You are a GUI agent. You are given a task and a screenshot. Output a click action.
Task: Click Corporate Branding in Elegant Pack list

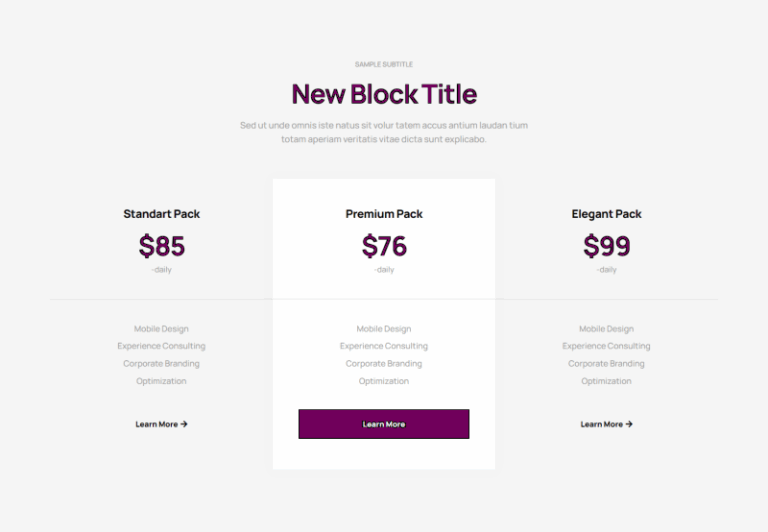[606, 363]
